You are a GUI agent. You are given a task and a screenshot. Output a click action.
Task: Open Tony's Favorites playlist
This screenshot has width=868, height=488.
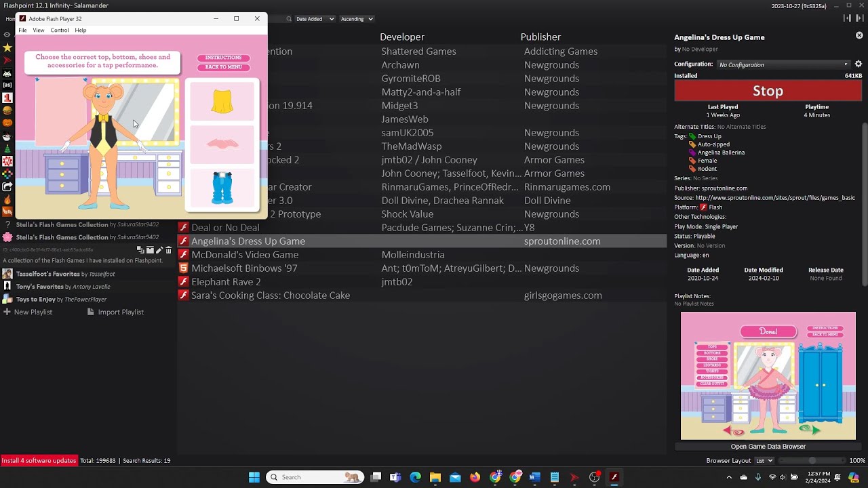88,287
